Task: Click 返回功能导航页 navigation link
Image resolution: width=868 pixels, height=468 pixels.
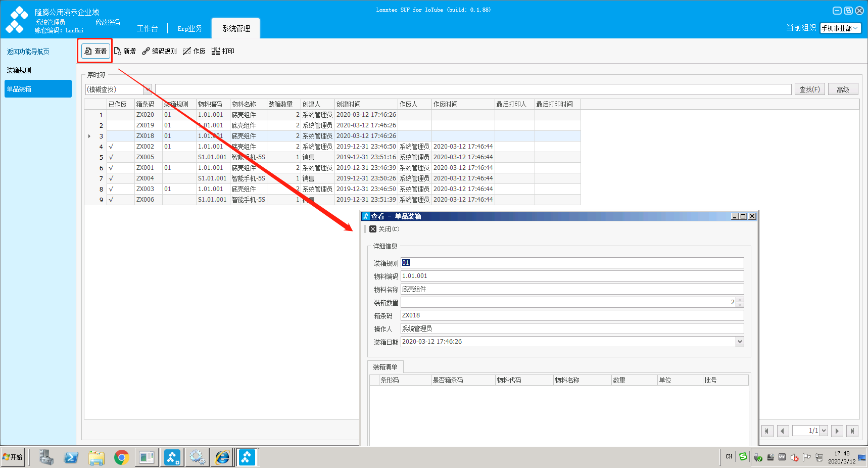Action: [x=28, y=52]
